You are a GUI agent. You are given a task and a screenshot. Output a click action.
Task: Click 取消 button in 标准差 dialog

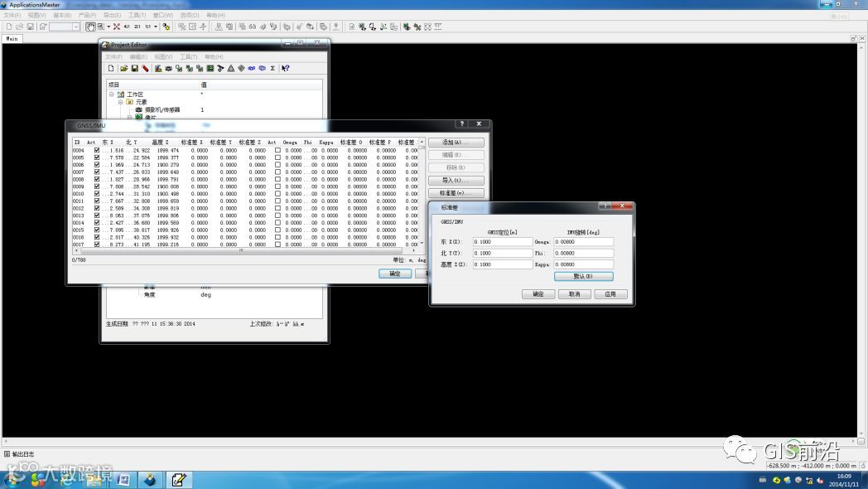575,294
